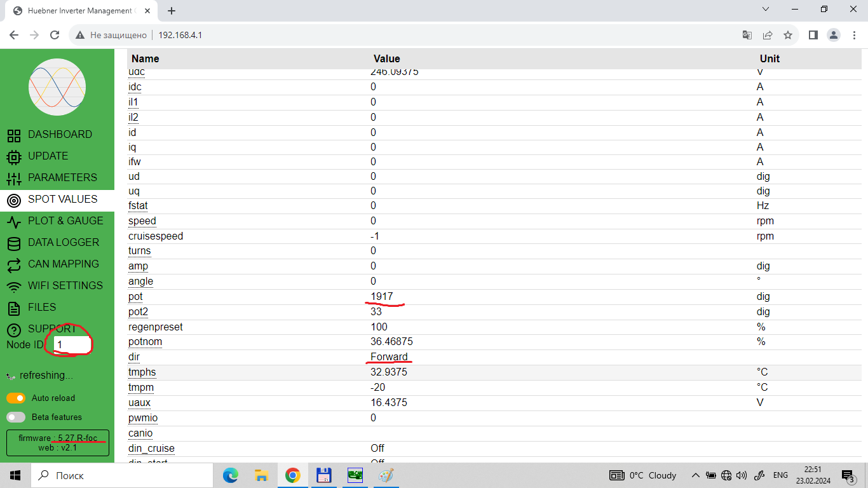Disable the Auto reload toggle

pos(16,398)
